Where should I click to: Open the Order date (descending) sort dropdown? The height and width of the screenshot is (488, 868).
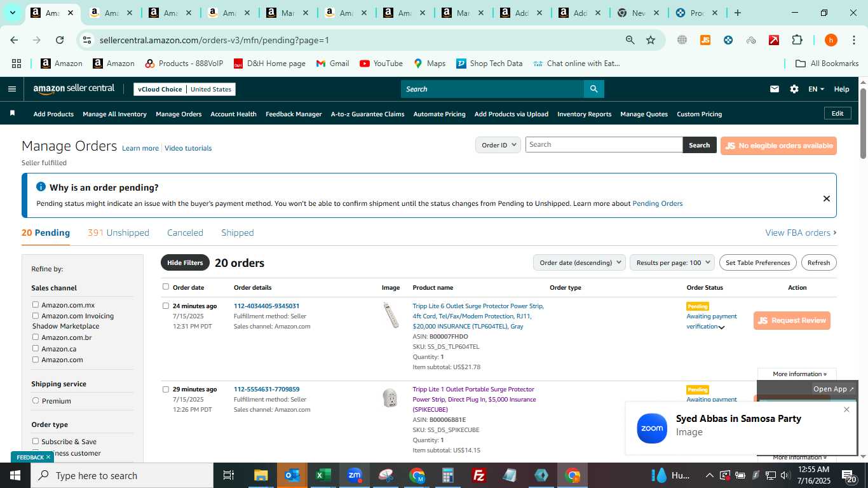pos(579,262)
